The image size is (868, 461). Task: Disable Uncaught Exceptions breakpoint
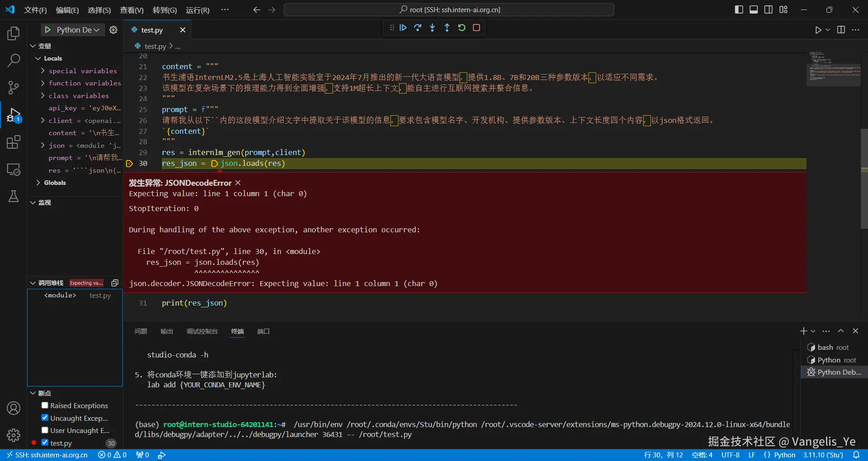pyautogui.click(x=45, y=418)
